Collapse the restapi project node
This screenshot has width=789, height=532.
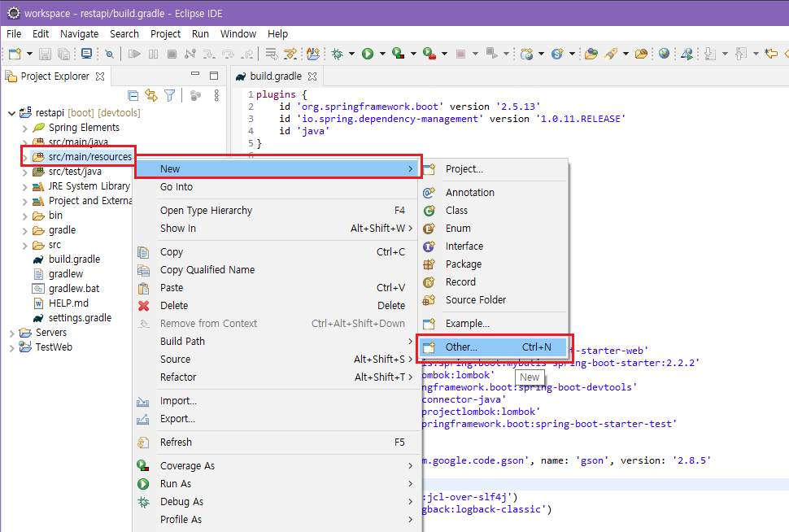pyautogui.click(x=11, y=113)
